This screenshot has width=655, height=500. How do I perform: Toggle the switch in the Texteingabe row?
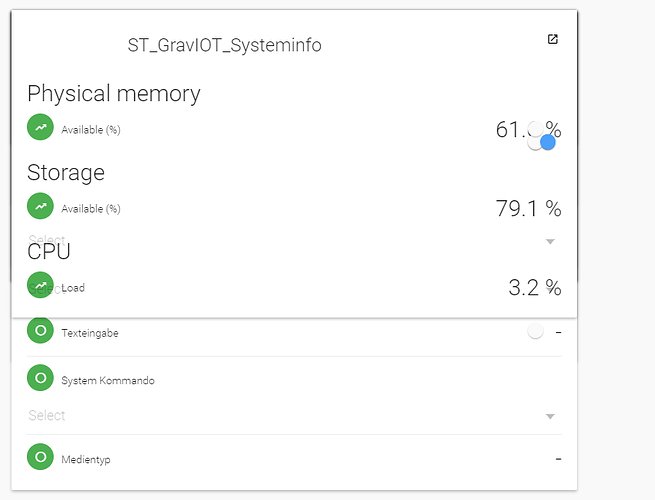click(x=536, y=331)
